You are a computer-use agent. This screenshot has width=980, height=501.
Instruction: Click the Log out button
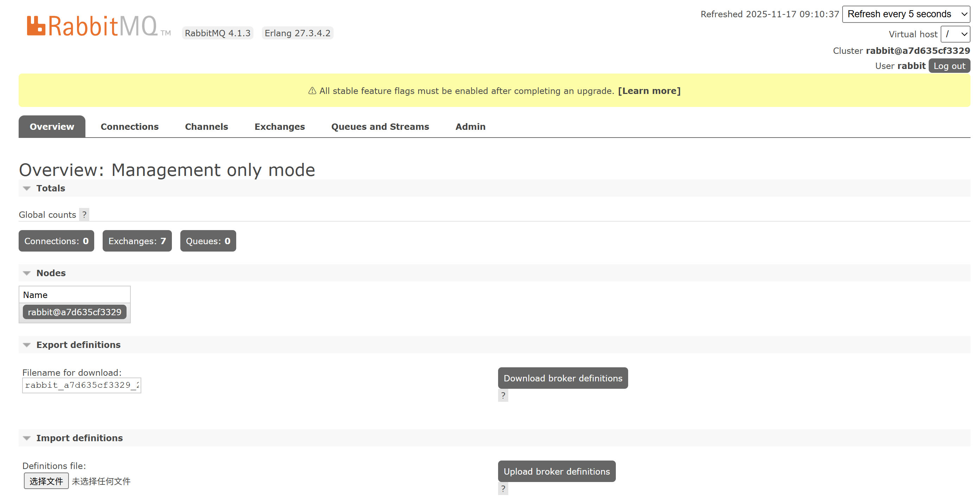tap(949, 66)
